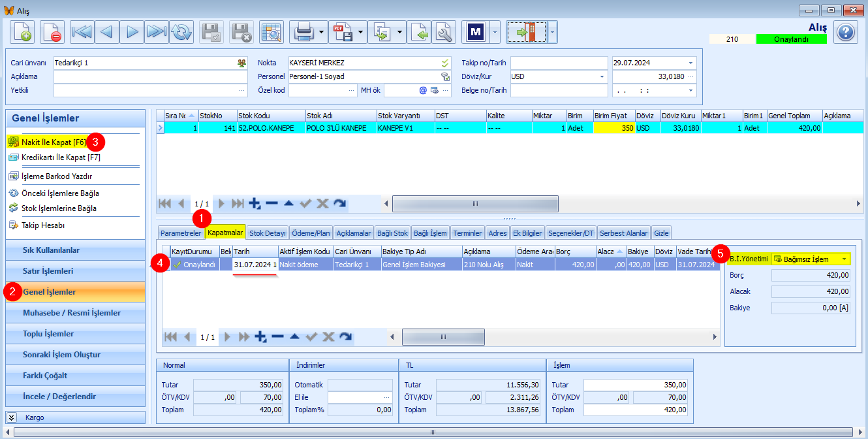Open the dropdown arrow beside the M button
The width and height of the screenshot is (868, 439).
[x=494, y=31]
